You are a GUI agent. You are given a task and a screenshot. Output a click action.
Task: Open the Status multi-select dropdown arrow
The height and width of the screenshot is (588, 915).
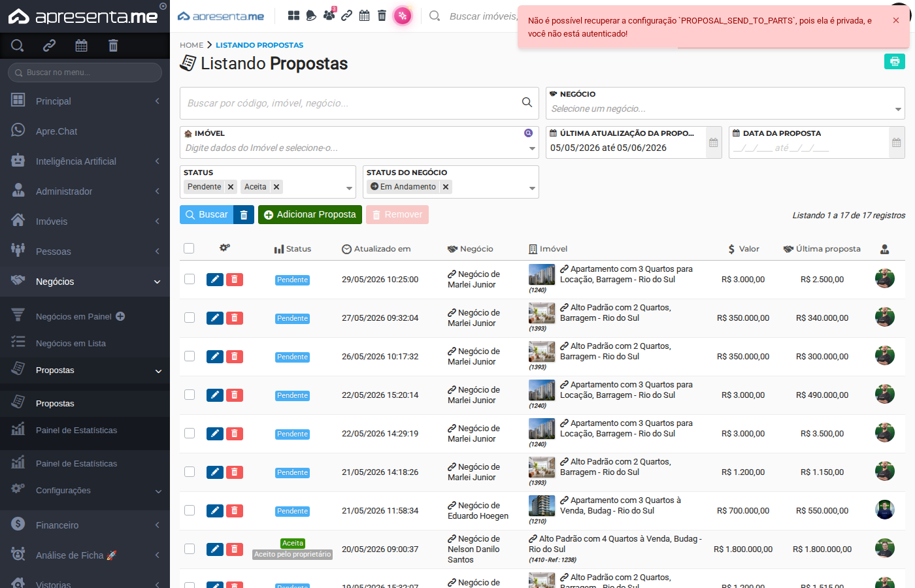[x=349, y=188]
